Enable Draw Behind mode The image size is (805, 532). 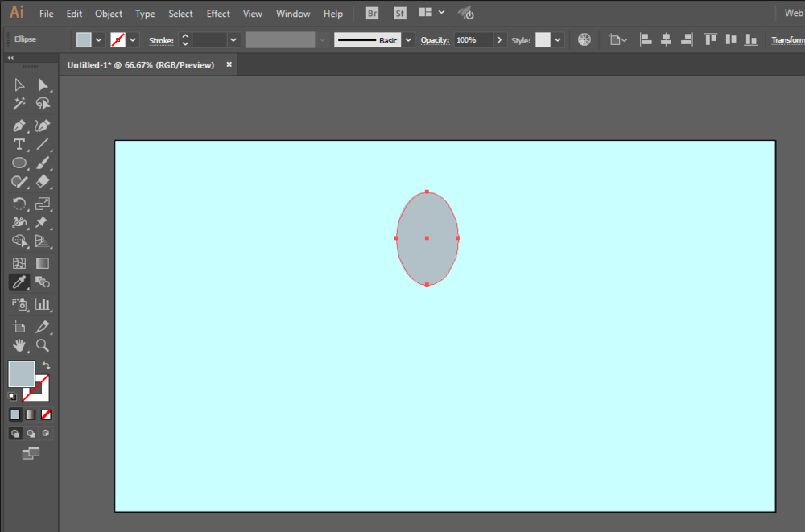coord(31,433)
